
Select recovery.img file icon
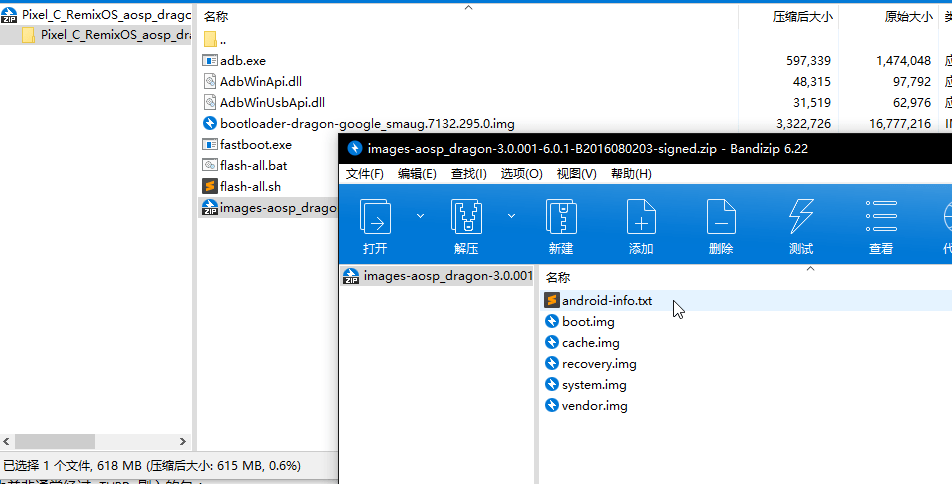(551, 363)
